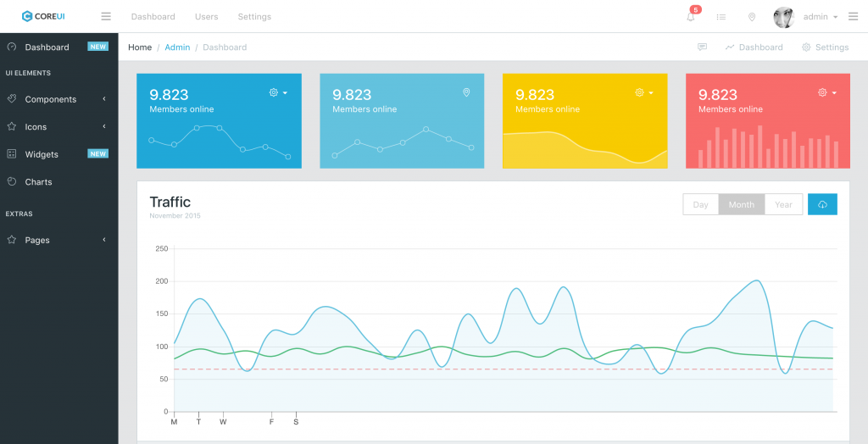This screenshot has height=444, width=868.
Task: Click Settings link in breadcrumb bar
Action: (x=825, y=47)
